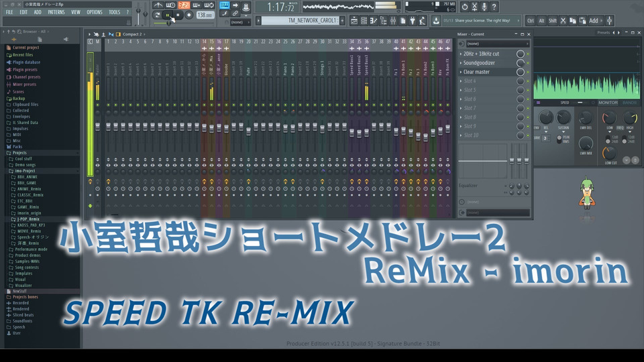Toggle the metronome button
The image size is (644, 362).
[x=158, y=5]
